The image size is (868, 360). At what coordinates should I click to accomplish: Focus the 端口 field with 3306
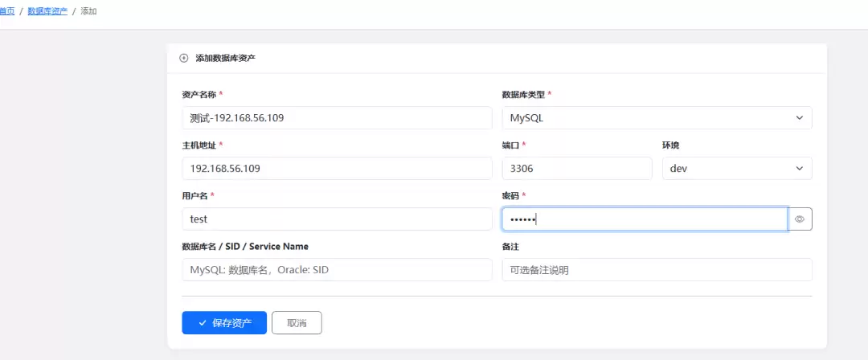[577, 169]
